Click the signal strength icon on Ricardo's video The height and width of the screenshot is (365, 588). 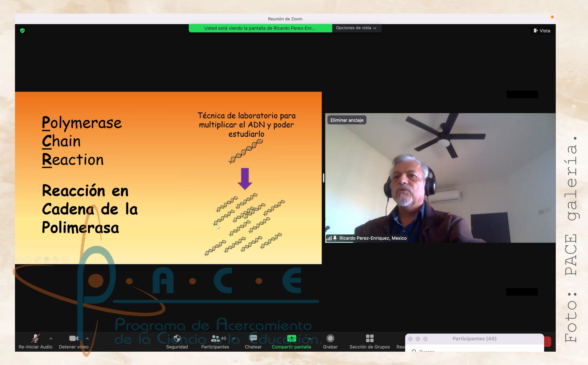pos(329,238)
